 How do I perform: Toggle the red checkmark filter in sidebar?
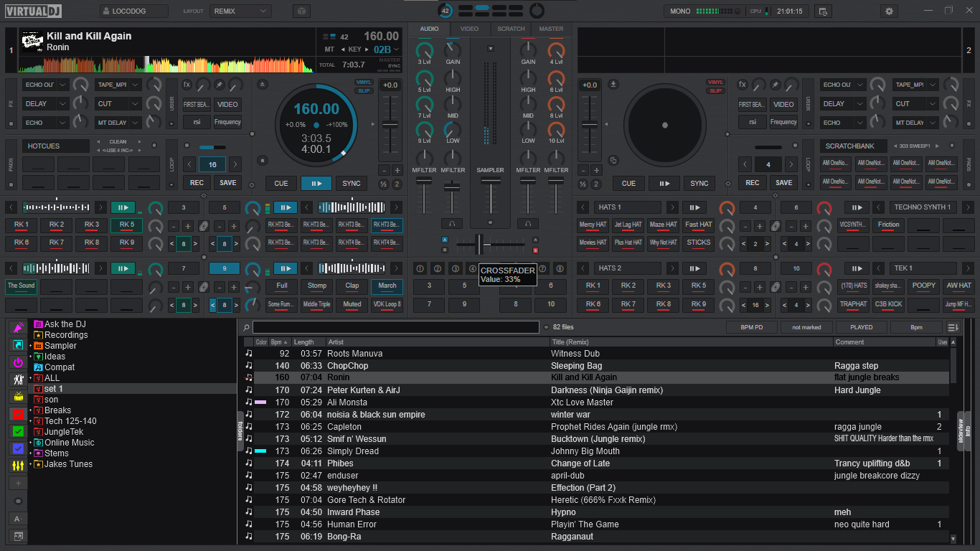[x=18, y=414]
